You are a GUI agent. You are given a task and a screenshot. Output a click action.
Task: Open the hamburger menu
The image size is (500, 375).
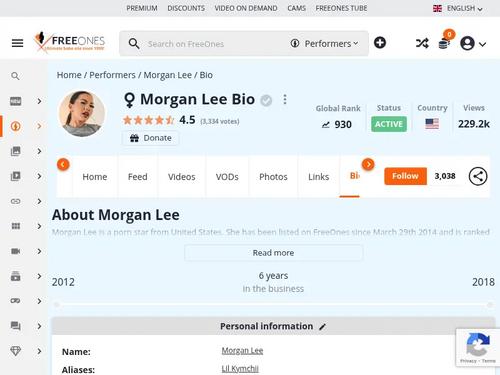[17, 43]
